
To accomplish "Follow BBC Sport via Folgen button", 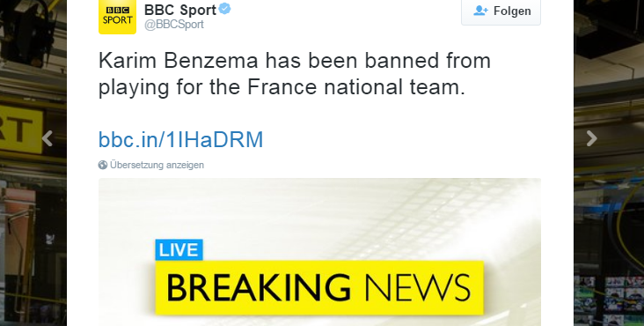I will 501,11.
